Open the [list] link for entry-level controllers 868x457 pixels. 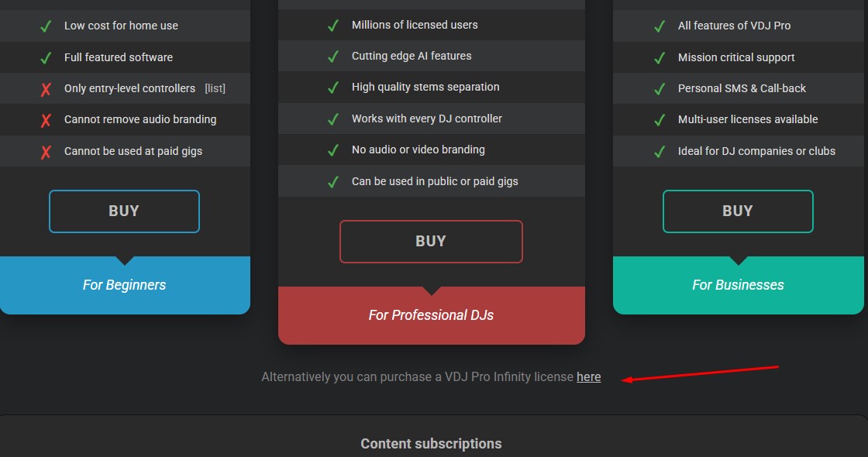pos(215,88)
